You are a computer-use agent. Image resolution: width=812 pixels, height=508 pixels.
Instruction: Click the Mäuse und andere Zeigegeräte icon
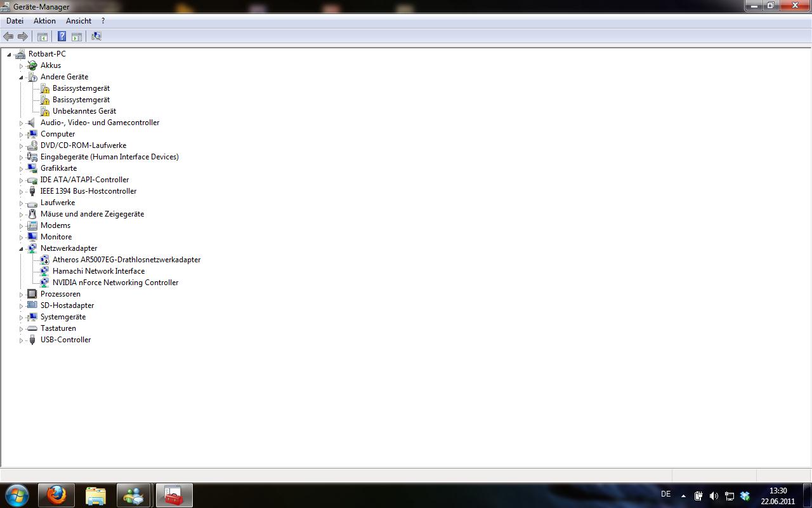[x=32, y=214]
